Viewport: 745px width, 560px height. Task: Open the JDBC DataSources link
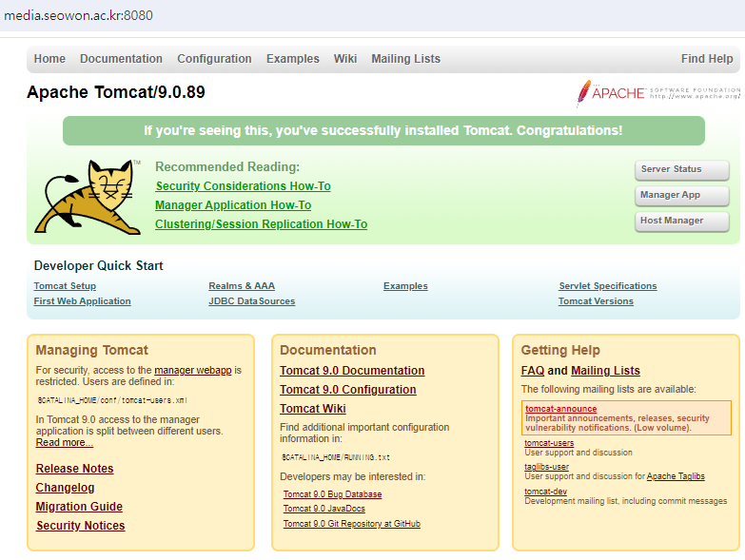click(251, 301)
